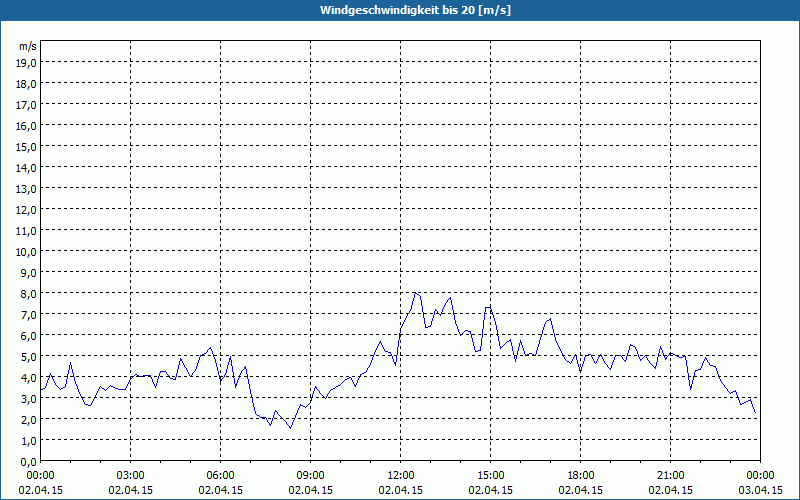Click the 2,0 y-axis label
Screen dimensions: 800x500
[28, 419]
